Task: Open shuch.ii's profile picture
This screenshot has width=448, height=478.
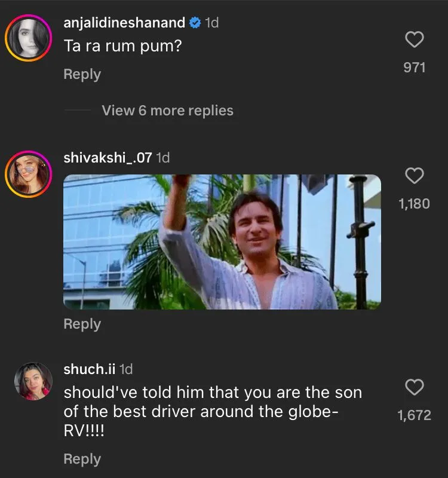Action: point(33,381)
